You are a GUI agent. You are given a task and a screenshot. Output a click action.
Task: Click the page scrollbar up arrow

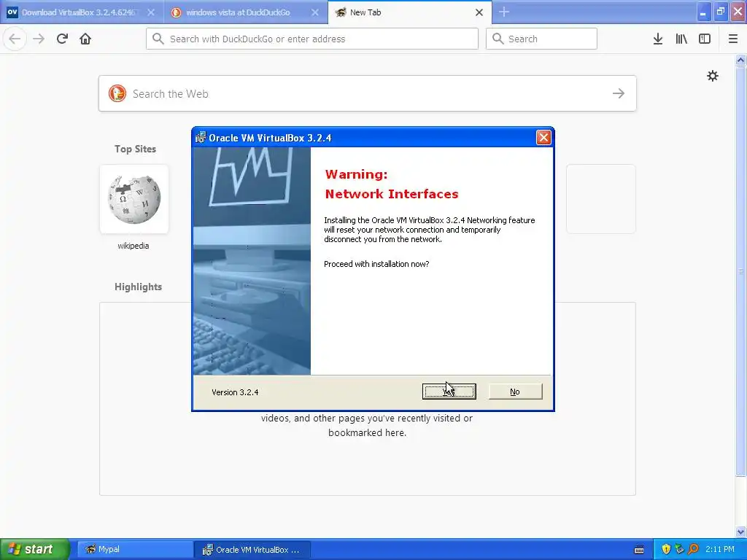(x=740, y=60)
